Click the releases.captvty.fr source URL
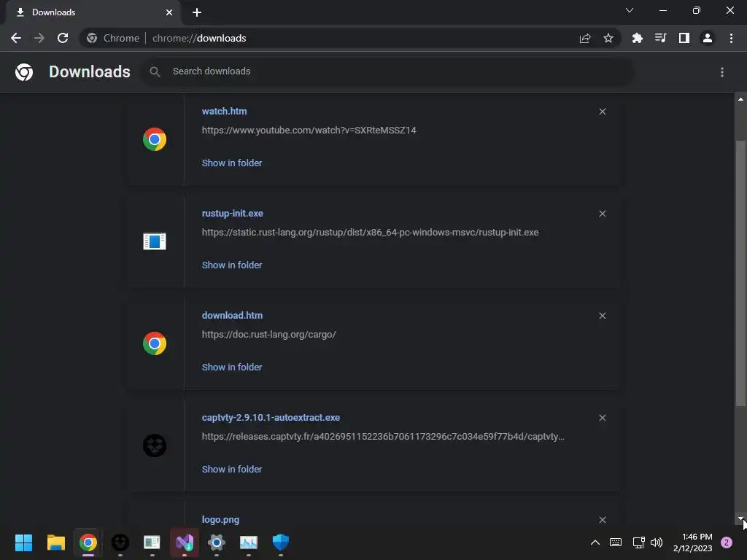The height and width of the screenshot is (560, 747). point(383,437)
